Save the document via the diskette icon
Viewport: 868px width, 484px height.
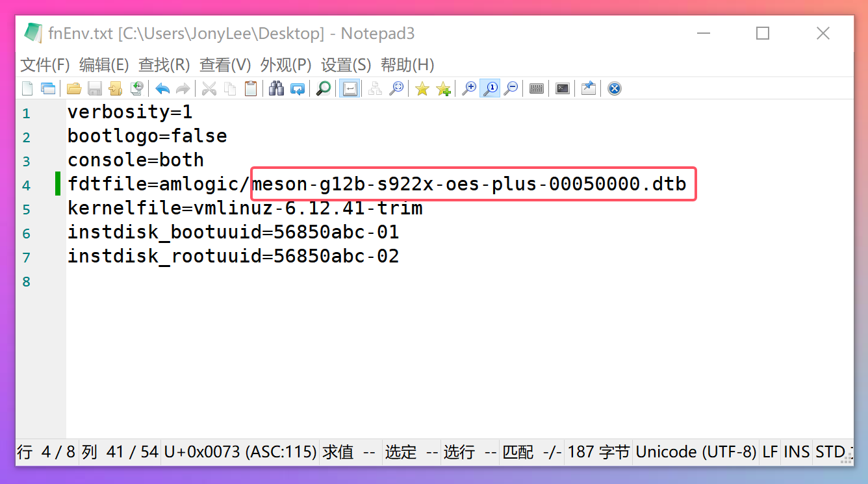coord(94,88)
